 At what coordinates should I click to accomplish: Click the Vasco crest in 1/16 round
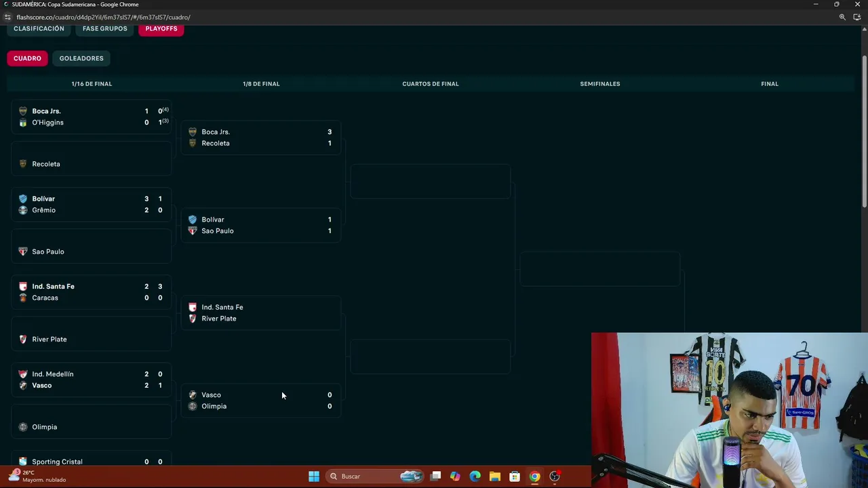click(x=23, y=386)
